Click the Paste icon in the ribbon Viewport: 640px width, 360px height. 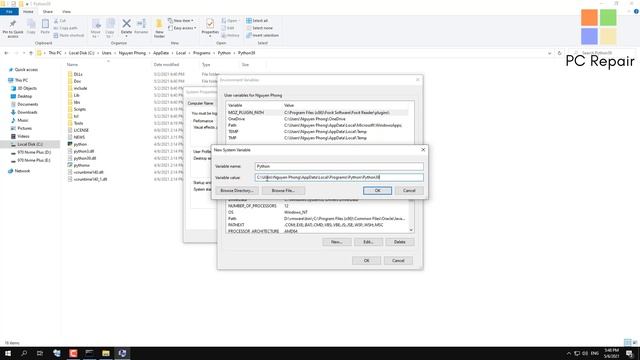(45, 27)
